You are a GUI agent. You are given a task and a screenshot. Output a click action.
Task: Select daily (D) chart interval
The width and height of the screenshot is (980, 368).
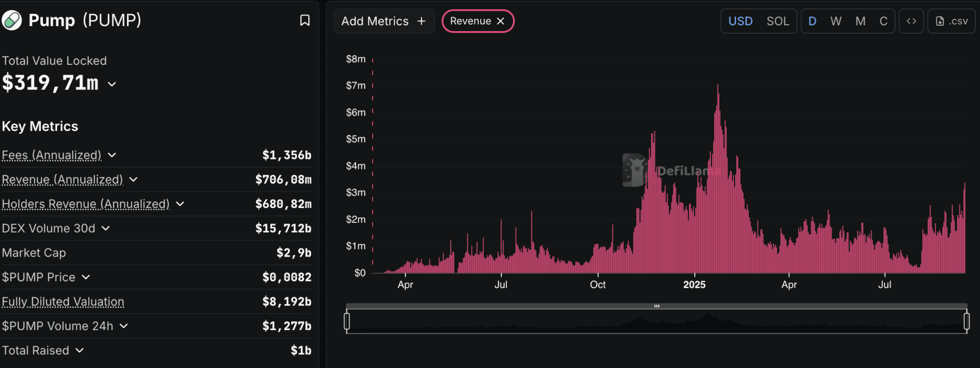pos(813,21)
